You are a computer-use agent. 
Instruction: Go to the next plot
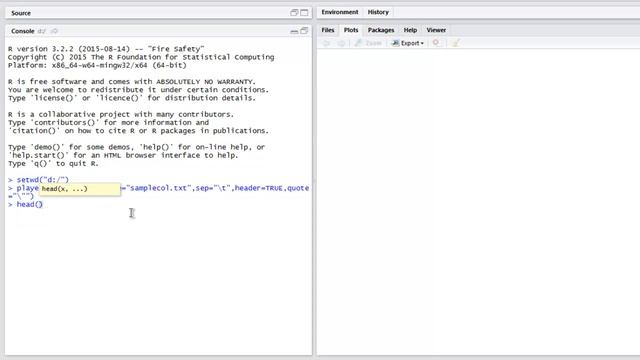point(341,43)
